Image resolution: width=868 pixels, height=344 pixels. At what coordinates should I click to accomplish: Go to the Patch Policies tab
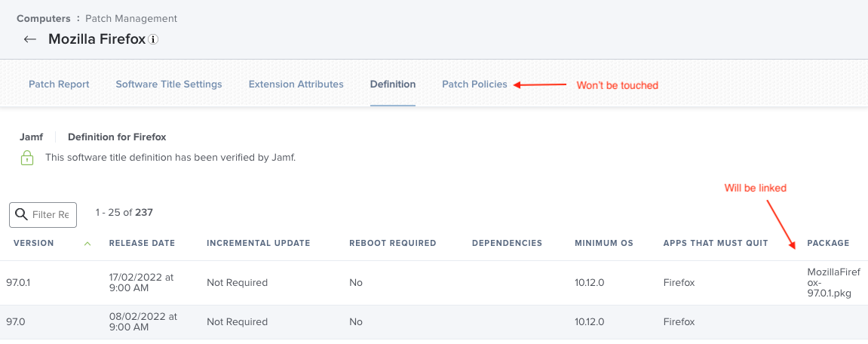[x=474, y=84]
